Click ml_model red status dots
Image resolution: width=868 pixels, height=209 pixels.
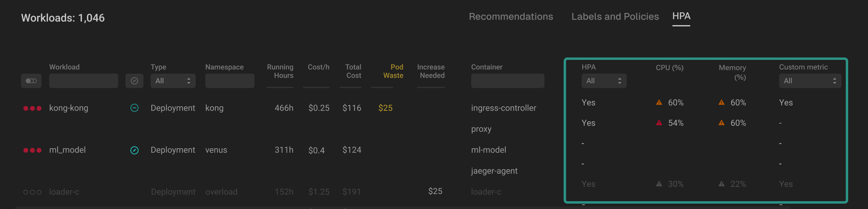pos(32,150)
